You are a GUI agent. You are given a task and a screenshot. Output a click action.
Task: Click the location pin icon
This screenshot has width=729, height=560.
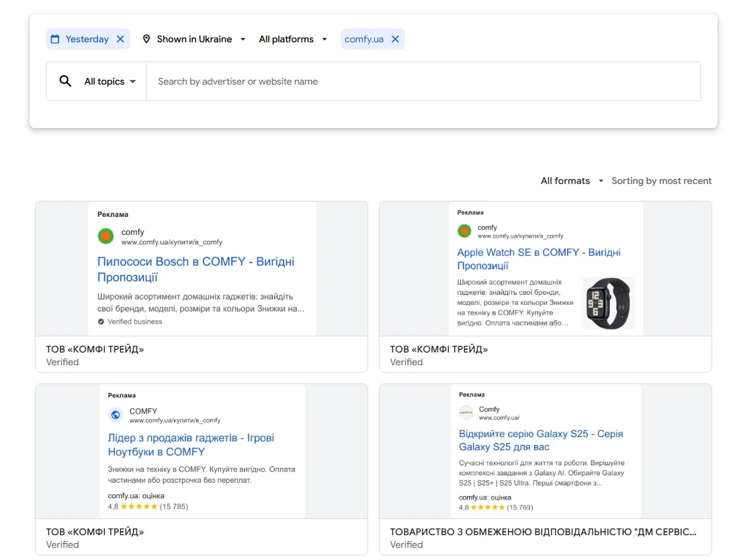point(146,39)
